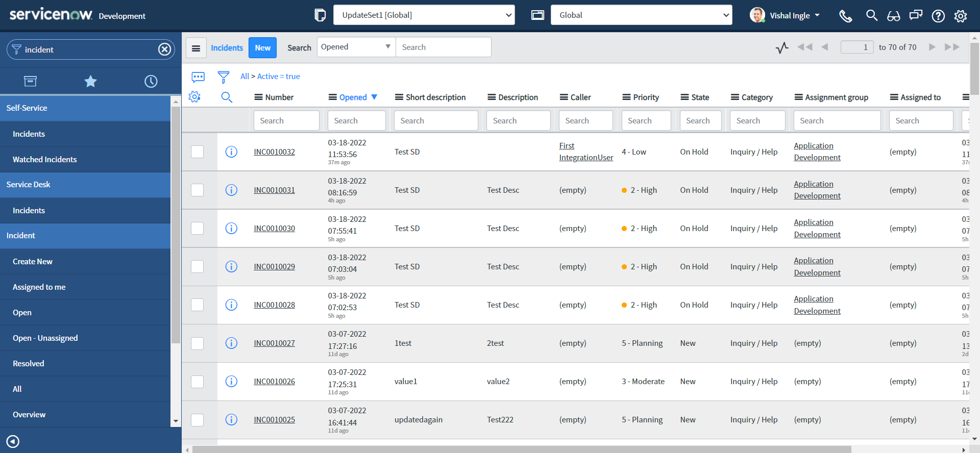Click the application scope picker icon
The image size is (980, 453).
[x=537, y=15]
